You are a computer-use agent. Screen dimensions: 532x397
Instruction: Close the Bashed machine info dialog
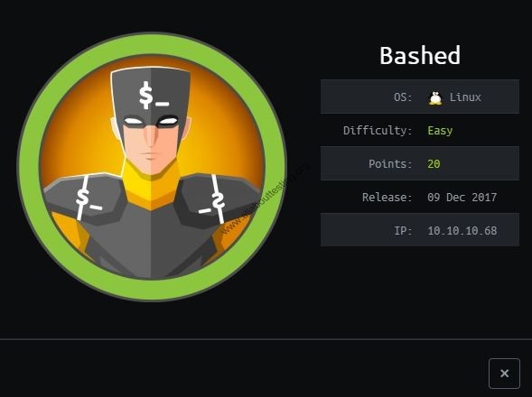(504, 374)
